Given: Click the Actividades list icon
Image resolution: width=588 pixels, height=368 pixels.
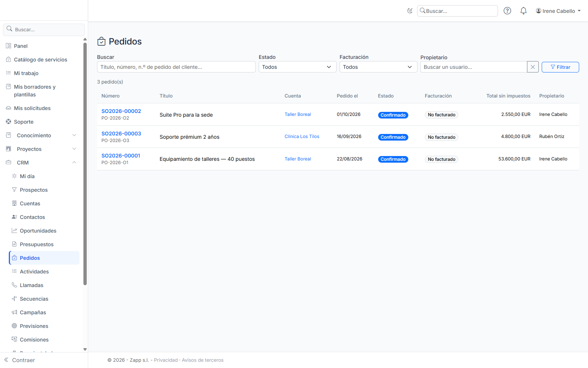Looking at the screenshot, I should click(14, 272).
